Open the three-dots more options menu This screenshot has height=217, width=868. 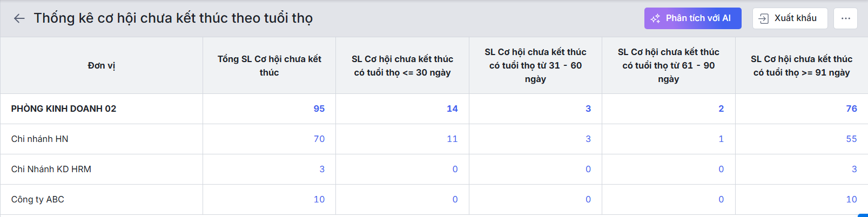pos(845,18)
